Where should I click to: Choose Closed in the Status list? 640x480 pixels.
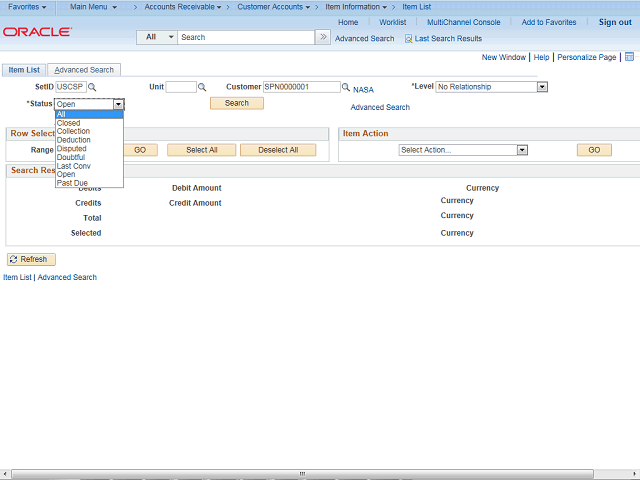pos(69,123)
